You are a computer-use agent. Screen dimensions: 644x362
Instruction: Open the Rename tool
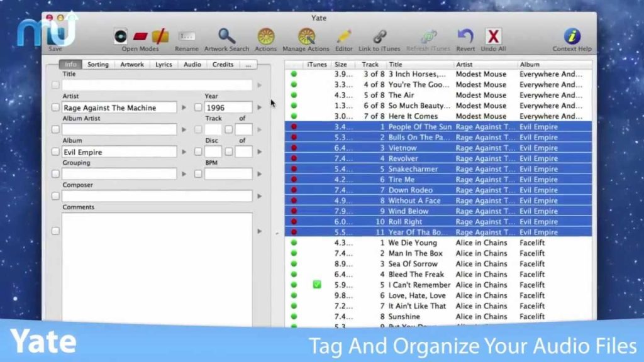tap(186, 36)
